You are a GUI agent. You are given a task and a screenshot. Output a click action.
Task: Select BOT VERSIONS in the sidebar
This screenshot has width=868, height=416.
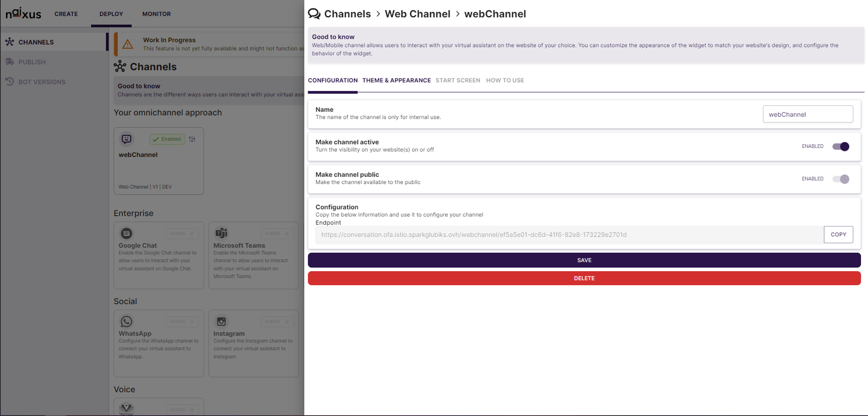pos(54,82)
